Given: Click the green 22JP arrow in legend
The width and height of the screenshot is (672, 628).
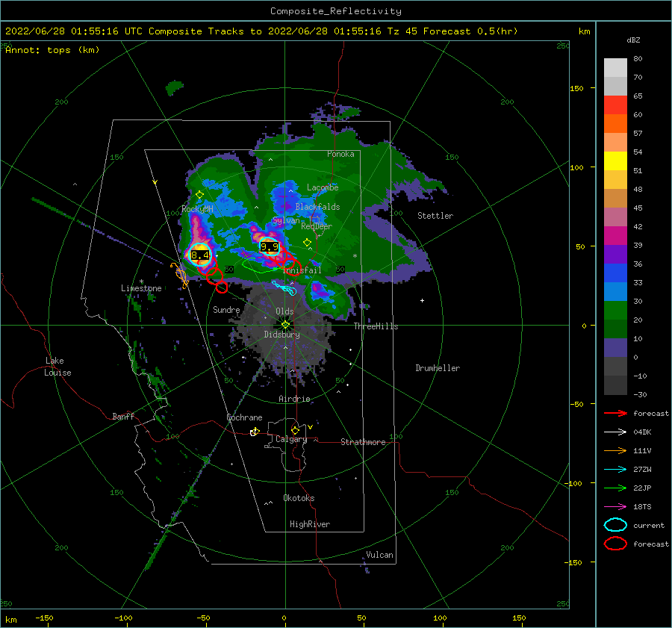Looking at the screenshot, I should (615, 488).
